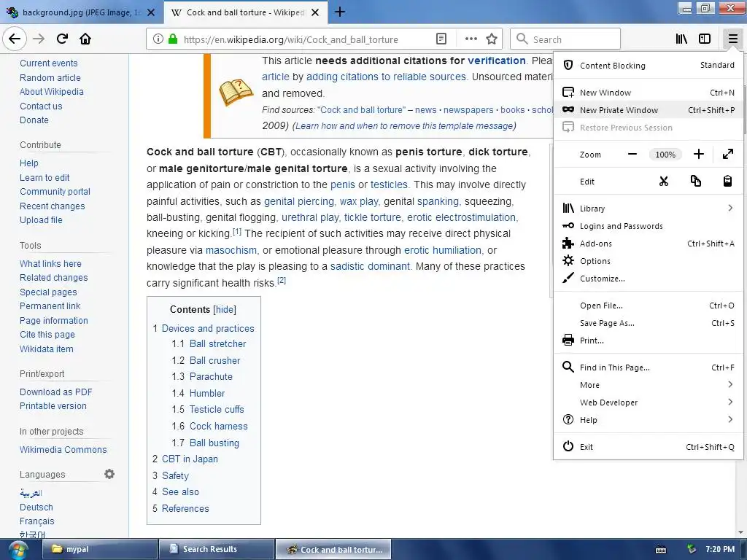Open Content Blocking settings entry

pyautogui.click(x=649, y=65)
